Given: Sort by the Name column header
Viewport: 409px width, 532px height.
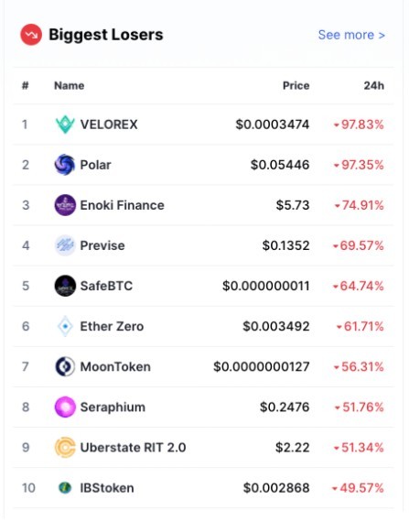Looking at the screenshot, I should coord(70,85).
